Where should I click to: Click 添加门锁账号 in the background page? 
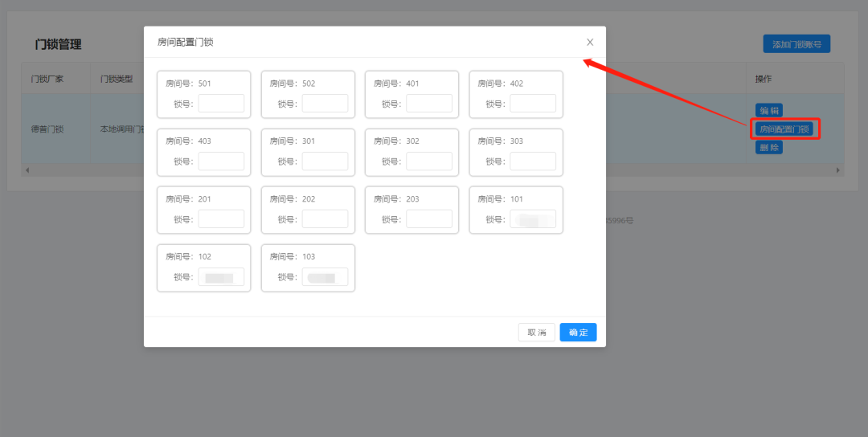pyautogui.click(x=796, y=44)
